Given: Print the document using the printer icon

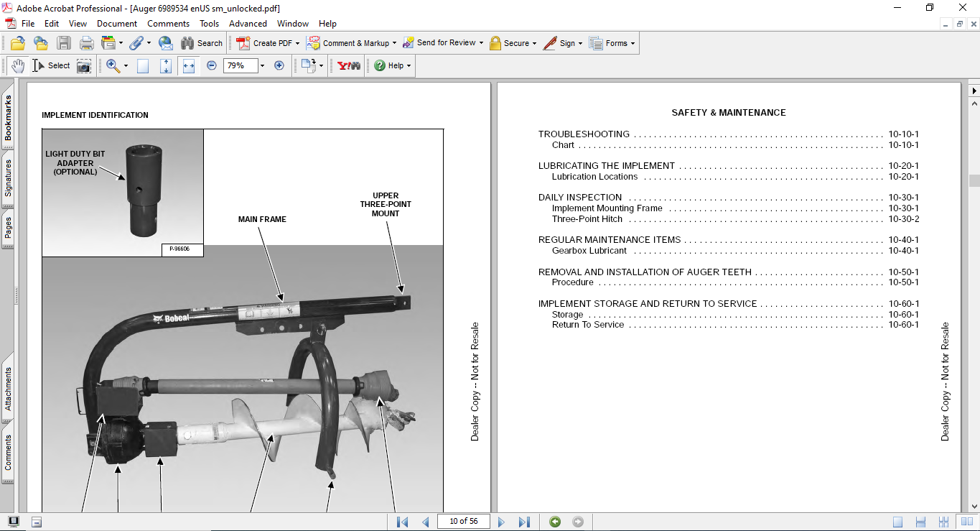Looking at the screenshot, I should (87, 43).
